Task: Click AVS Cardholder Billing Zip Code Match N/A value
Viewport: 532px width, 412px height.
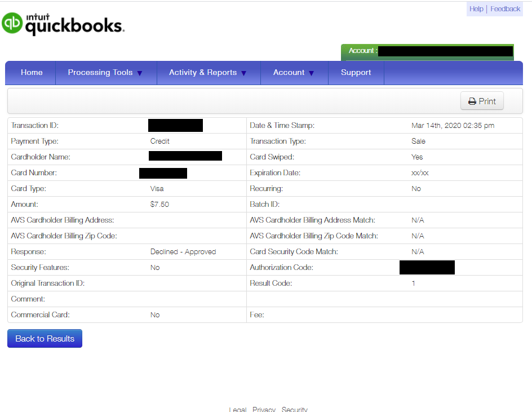Action: 418,236
